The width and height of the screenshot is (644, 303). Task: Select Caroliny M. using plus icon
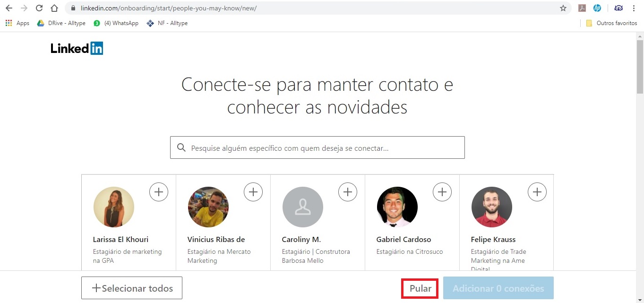click(348, 192)
